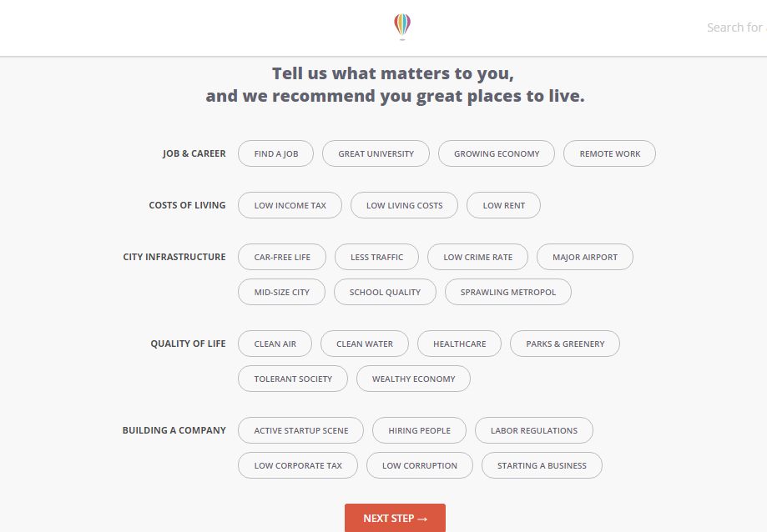Select Low Income Tax preference
The width and height of the screenshot is (767, 532).
click(x=290, y=205)
